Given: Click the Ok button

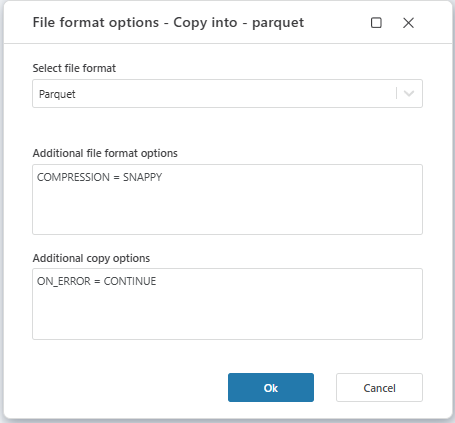Looking at the screenshot, I should [271, 387].
